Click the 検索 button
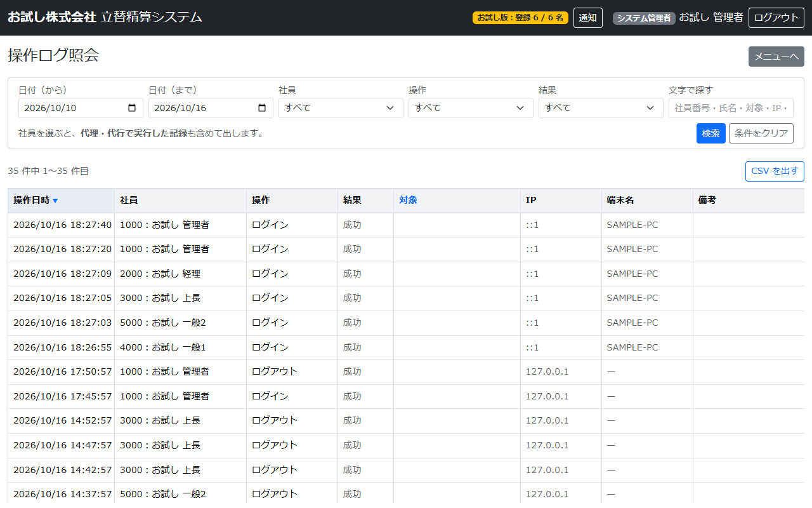812x508 pixels. point(710,133)
